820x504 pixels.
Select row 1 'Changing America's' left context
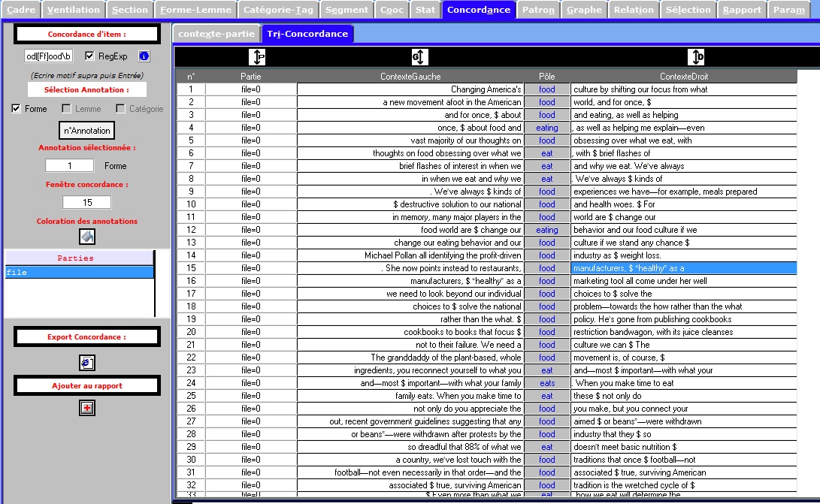tap(410, 89)
